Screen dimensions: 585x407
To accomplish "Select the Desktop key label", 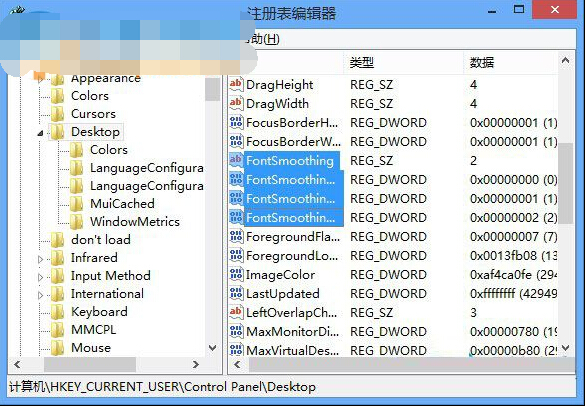I will (x=96, y=132).
